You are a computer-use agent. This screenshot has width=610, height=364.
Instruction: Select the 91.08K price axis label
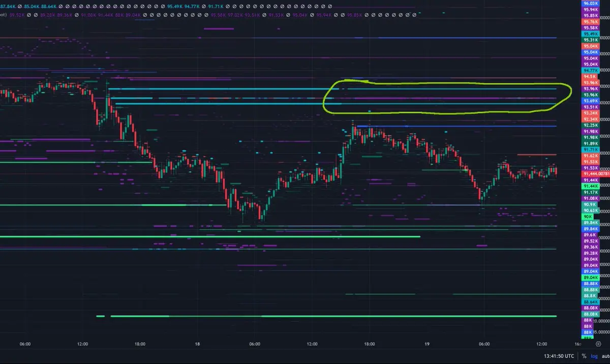click(x=590, y=198)
